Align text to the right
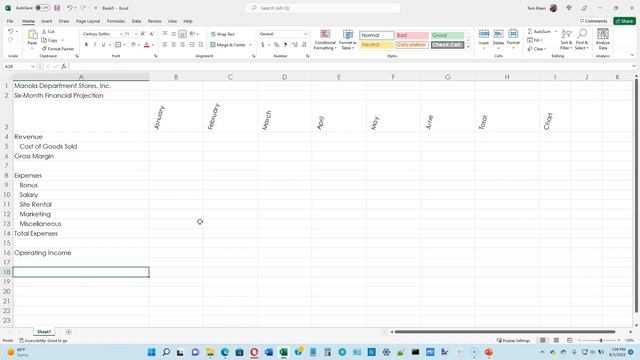Screen dimensions: 640x360 (x=182, y=44)
